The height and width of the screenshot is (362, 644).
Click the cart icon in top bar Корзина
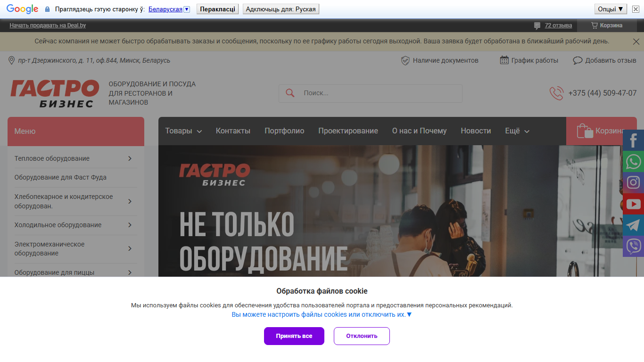pyautogui.click(x=594, y=25)
